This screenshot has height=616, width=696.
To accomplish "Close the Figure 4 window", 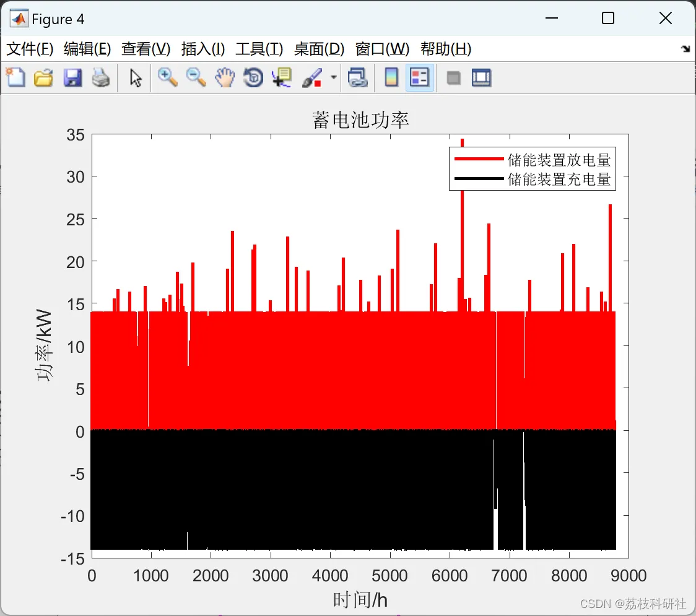I will (x=666, y=18).
